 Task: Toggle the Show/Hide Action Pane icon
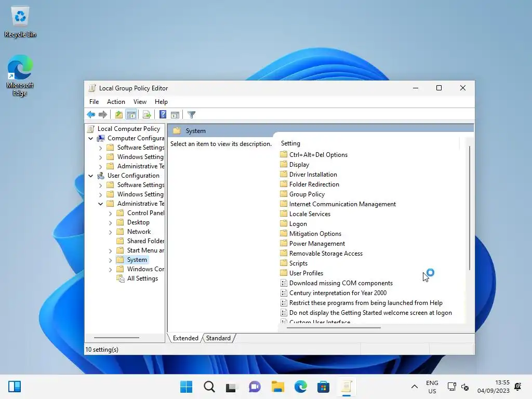[175, 115]
